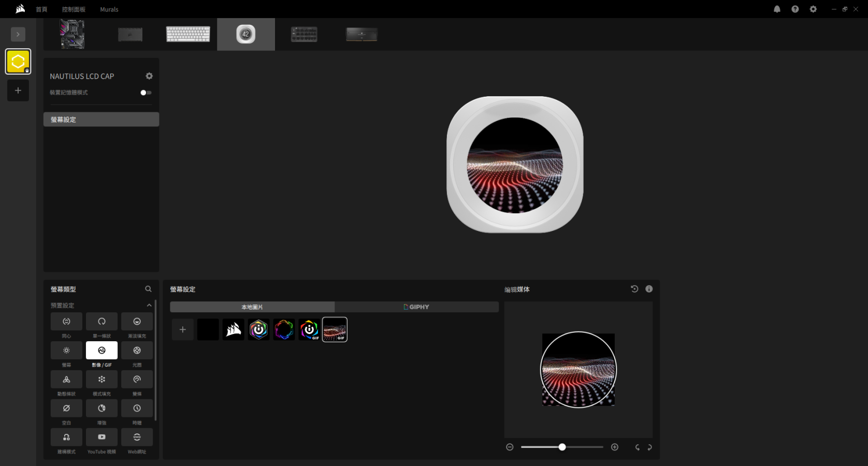
Task: Click the media zoom slider handle
Action: coord(562,447)
